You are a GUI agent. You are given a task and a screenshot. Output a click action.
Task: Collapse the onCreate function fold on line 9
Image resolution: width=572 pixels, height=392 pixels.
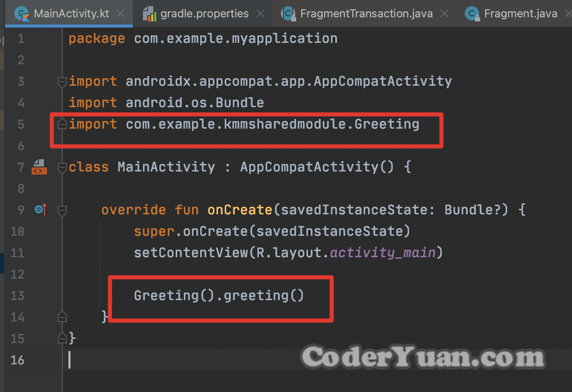(x=62, y=210)
